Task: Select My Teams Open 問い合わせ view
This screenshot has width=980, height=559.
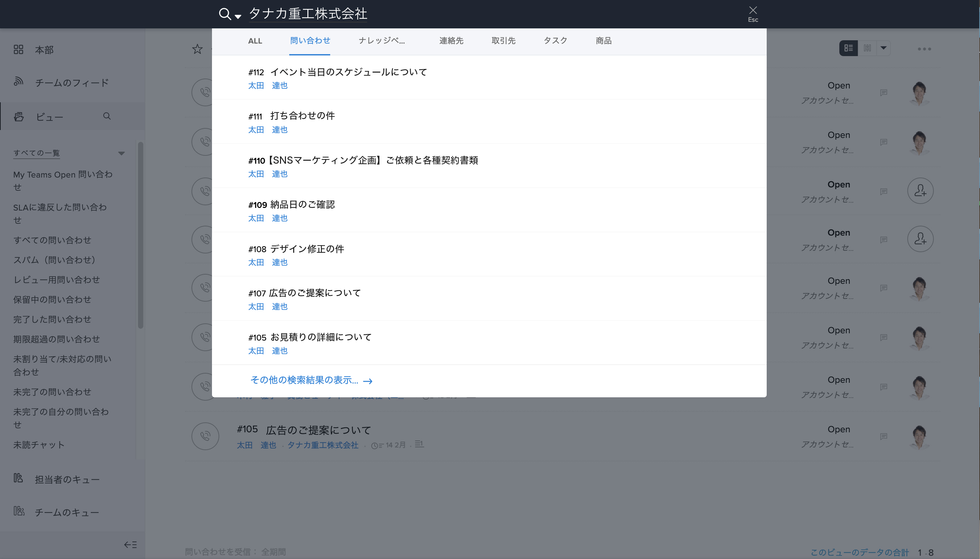Action: pos(63,181)
